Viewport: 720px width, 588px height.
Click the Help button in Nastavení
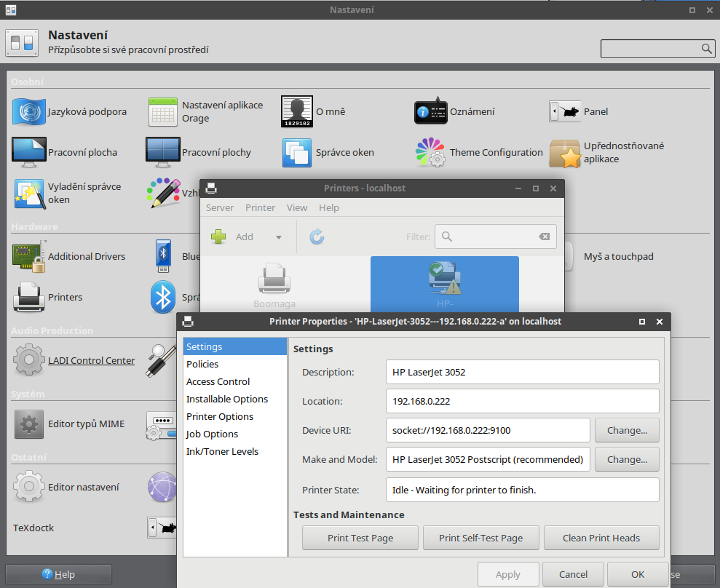coord(58,574)
